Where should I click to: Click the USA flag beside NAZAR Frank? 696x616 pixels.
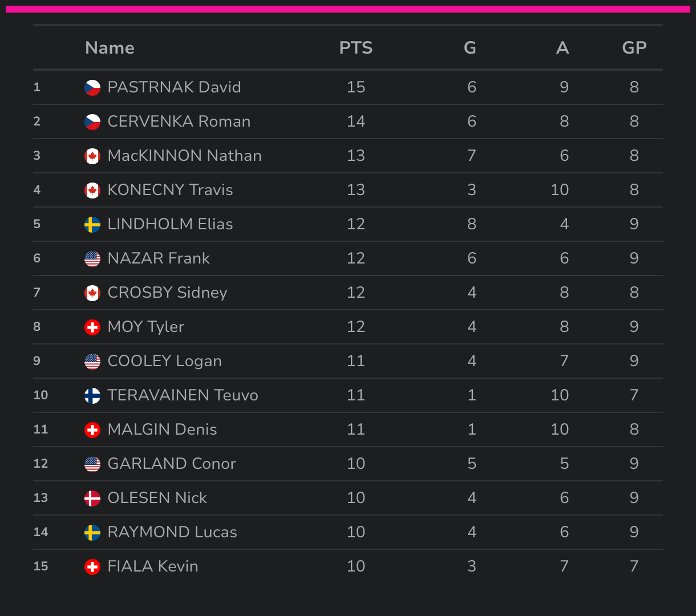point(92,258)
